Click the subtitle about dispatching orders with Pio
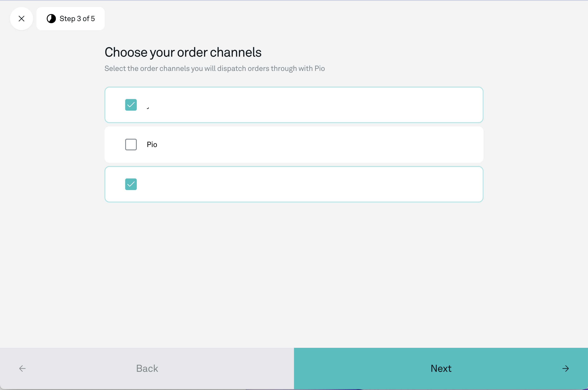This screenshot has height=390, width=588. (215, 68)
